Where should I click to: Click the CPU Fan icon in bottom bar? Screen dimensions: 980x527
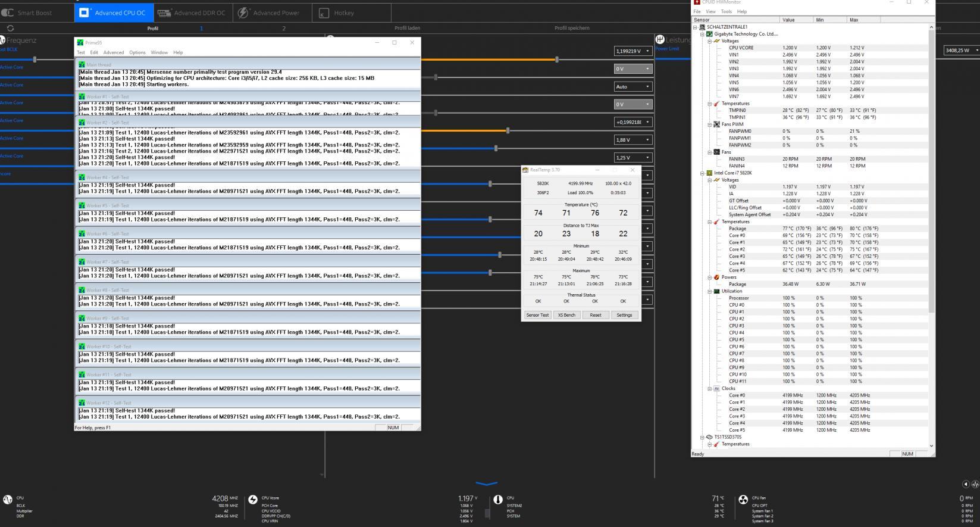pos(743,500)
